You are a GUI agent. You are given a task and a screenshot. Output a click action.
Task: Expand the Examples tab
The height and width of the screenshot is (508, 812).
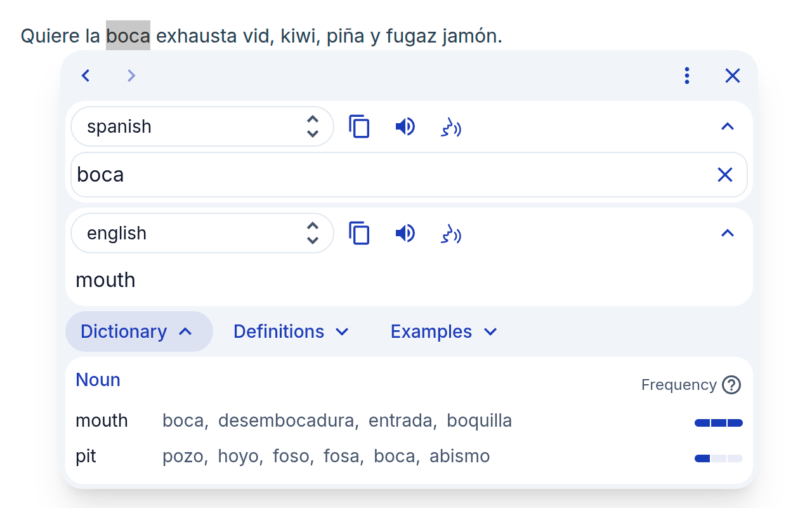click(x=443, y=331)
